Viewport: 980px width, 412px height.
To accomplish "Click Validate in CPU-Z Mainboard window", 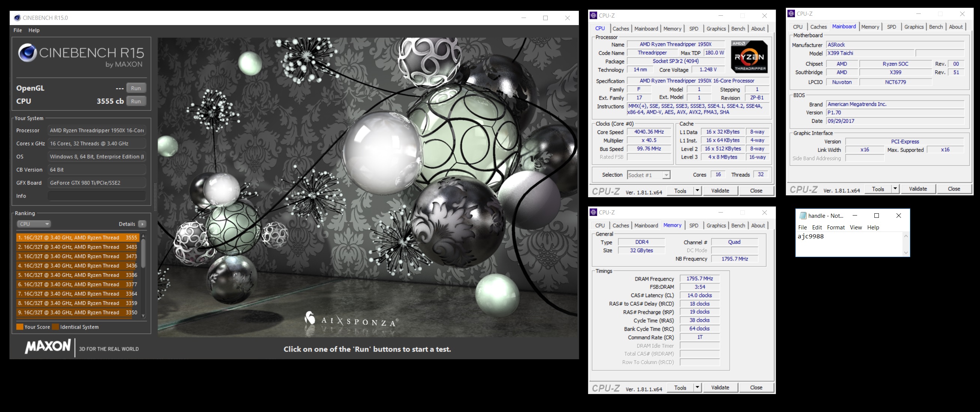I will pos(918,189).
